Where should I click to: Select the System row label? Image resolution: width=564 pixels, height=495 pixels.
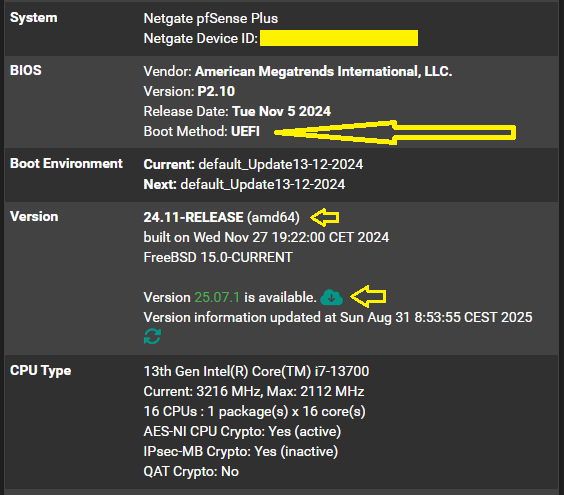coord(33,18)
